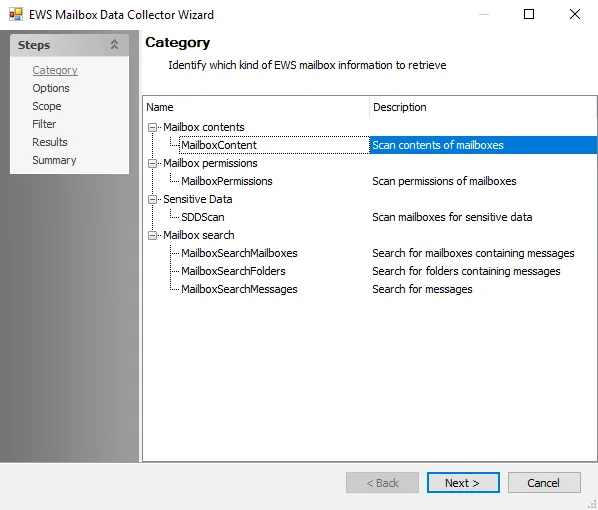Collapse the Sensitive Data tree node
This screenshot has height=510, width=598.
pos(152,199)
